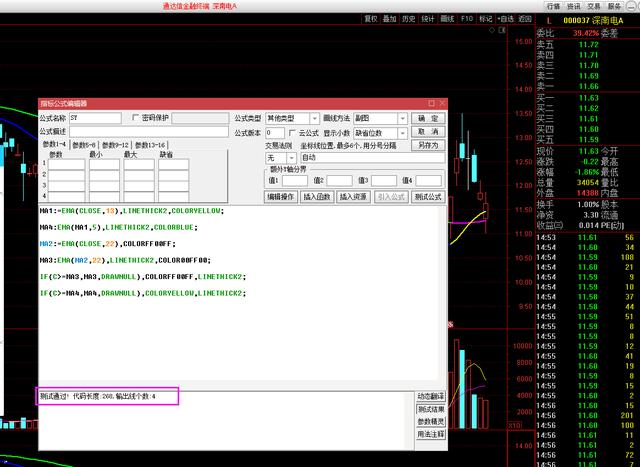The image size is (640, 467).
Task: Click the 另存为 button
Action: (428, 145)
